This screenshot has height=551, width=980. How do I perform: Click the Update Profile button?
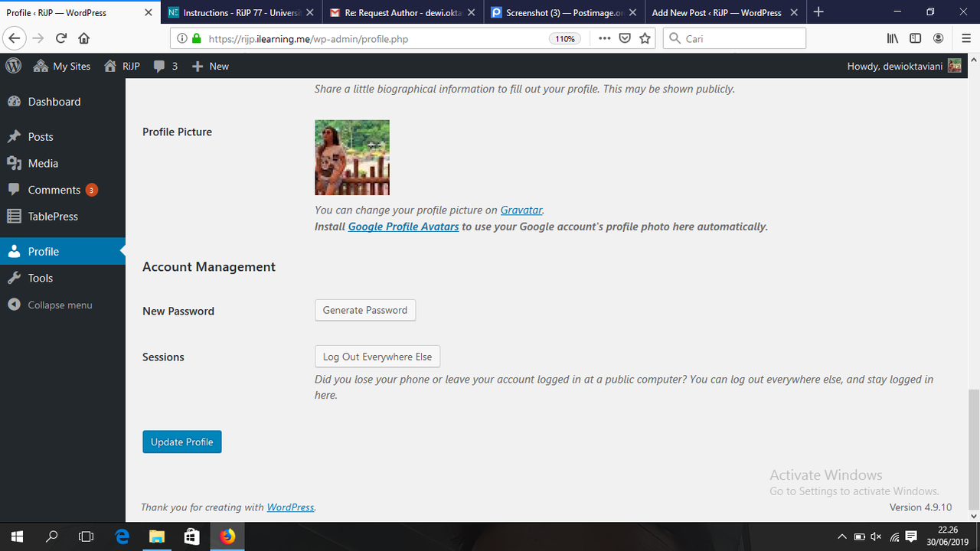pyautogui.click(x=181, y=442)
